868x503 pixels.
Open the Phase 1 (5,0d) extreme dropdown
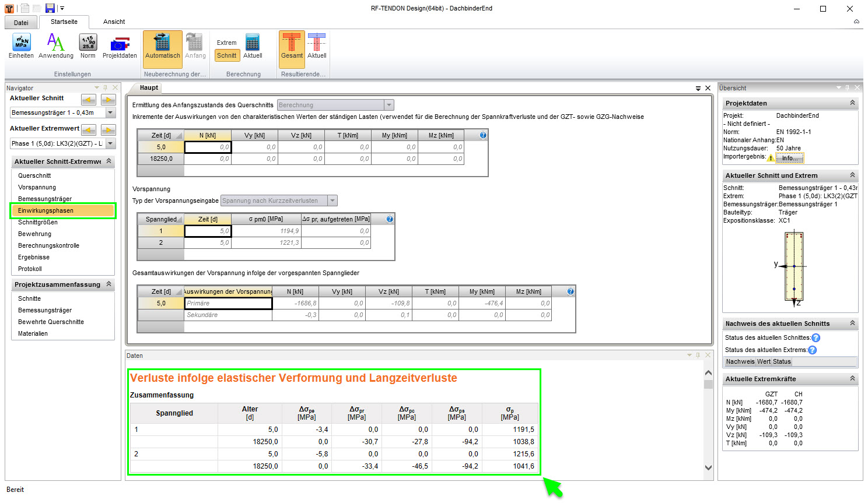point(111,143)
